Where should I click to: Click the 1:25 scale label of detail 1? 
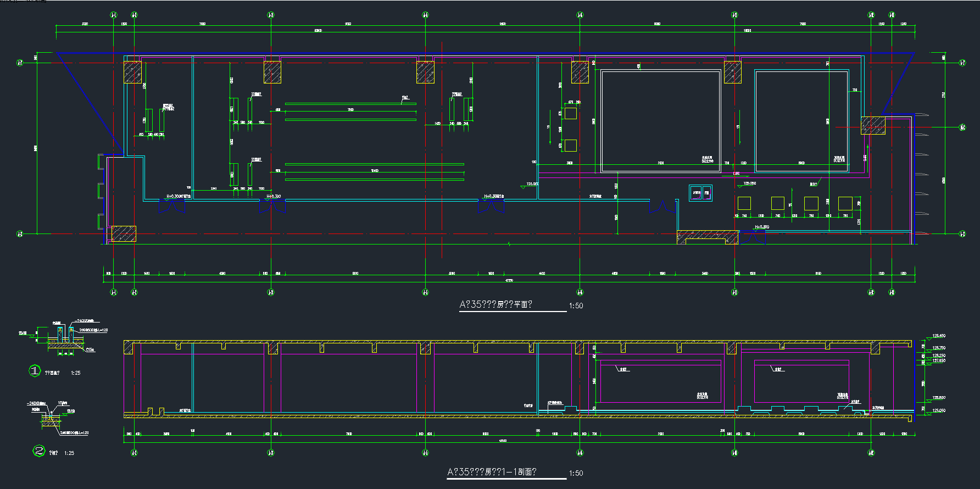tap(76, 373)
